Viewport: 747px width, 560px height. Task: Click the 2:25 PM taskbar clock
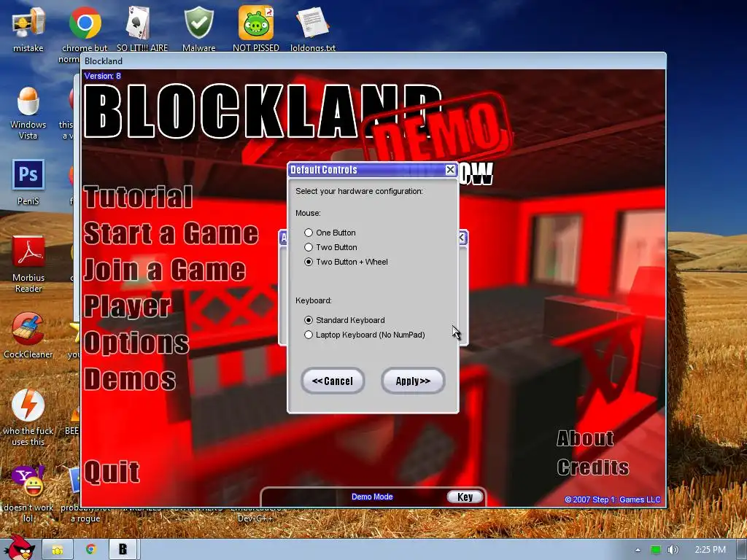tap(710, 550)
